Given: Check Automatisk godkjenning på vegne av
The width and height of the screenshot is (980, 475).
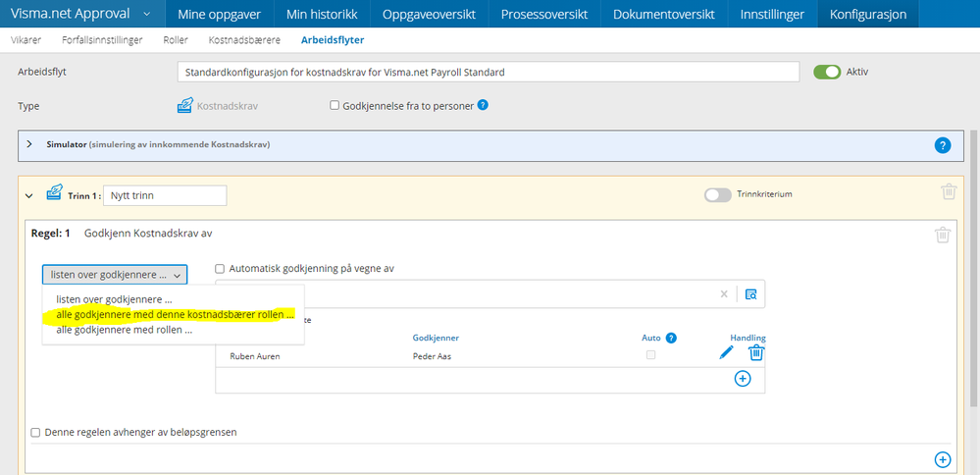Looking at the screenshot, I should pyautogui.click(x=220, y=269).
